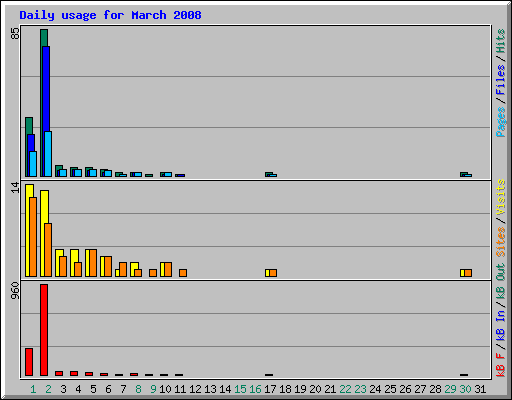This screenshot has height=400, width=512.
Task: Click the 'Files' legend label
Action: pyautogui.click(x=500, y=79)
